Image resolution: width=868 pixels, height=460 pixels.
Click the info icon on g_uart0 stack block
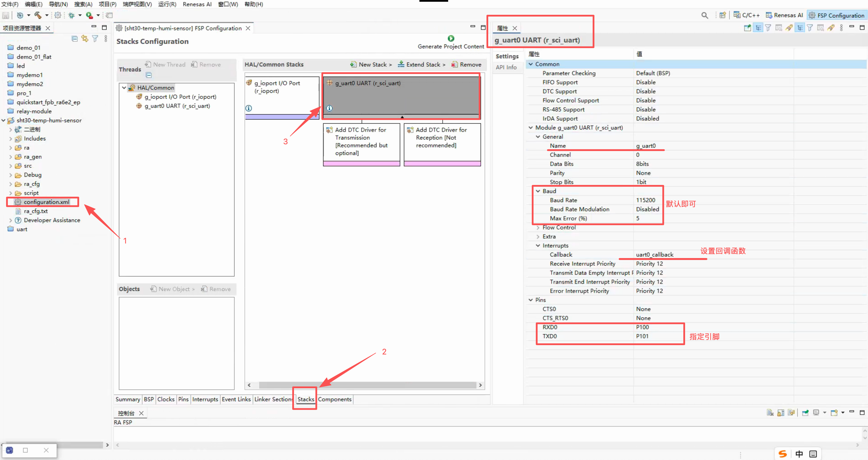click(x=329, y=108)
